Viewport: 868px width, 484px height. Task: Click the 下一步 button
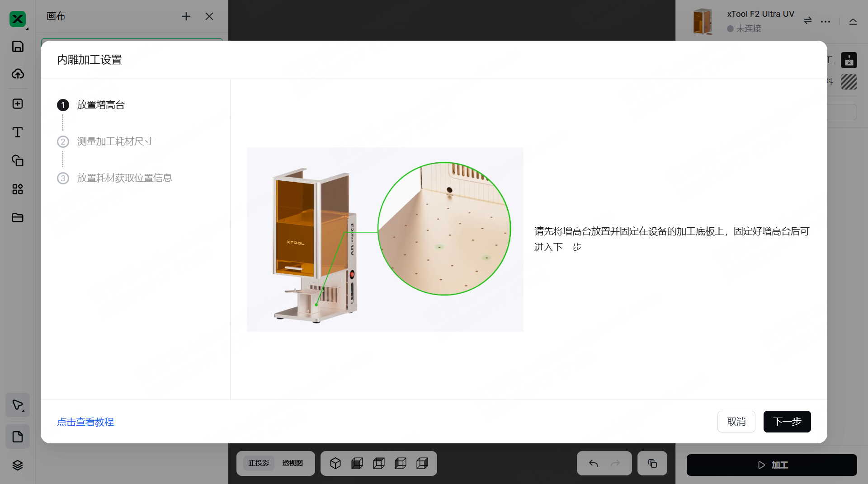pyautogui.click(x=787, y=421)
